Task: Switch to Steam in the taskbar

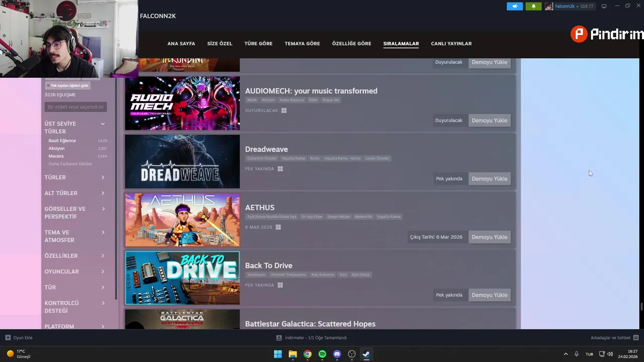Action: (x=367, y=354)
